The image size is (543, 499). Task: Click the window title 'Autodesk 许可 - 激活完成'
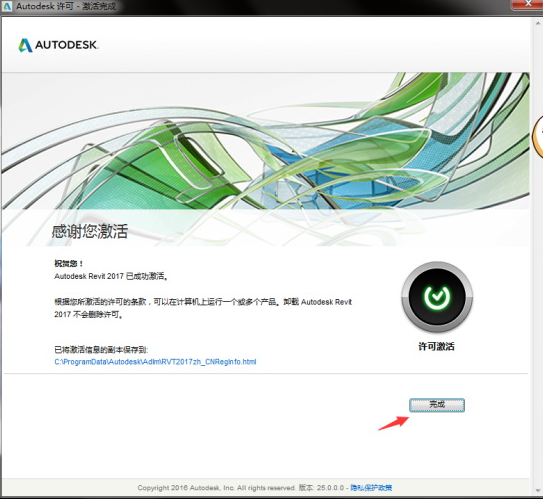pyautogui.click(x=66, y=6)
